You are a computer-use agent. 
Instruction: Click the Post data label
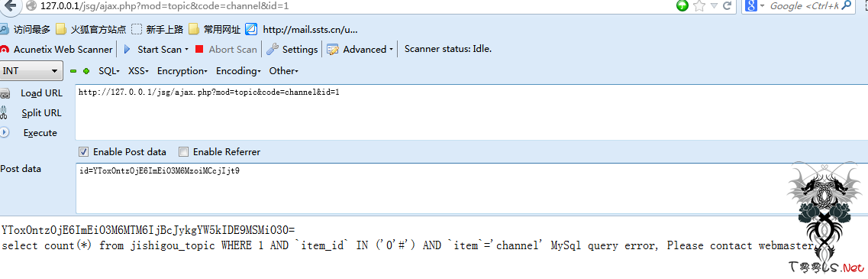(21, 169)
